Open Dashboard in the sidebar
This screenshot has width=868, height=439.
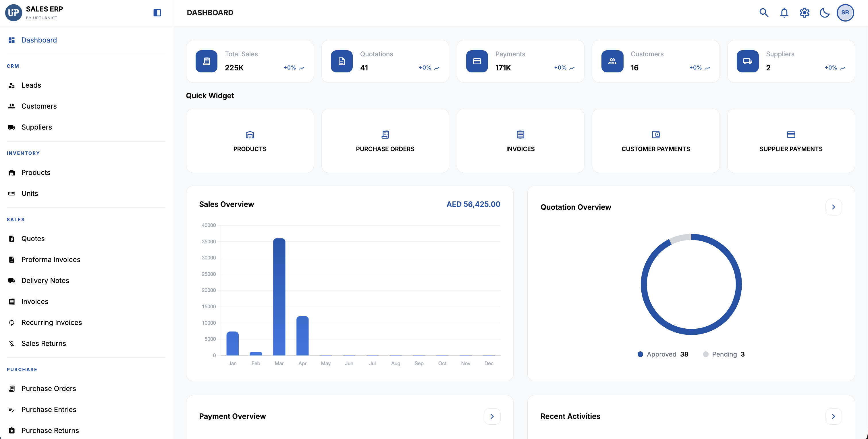(86, 40)
